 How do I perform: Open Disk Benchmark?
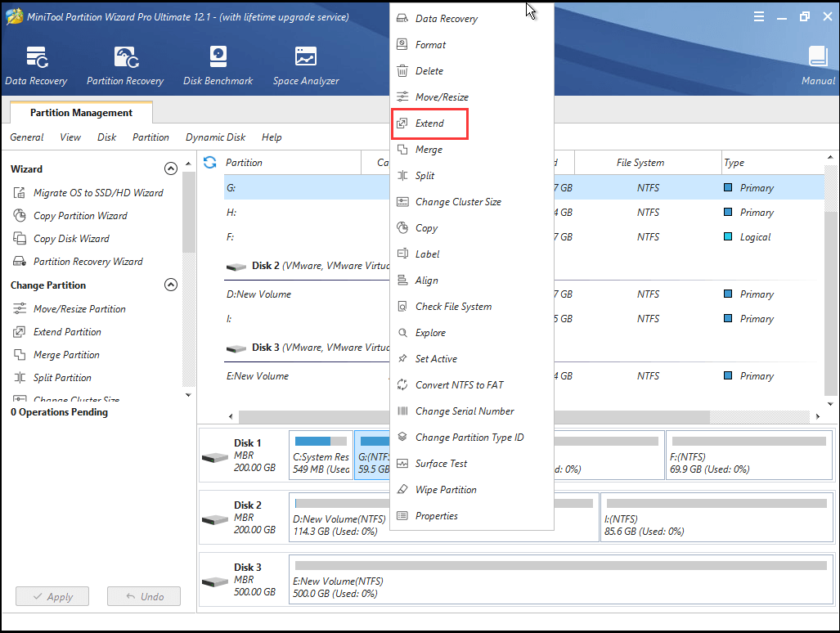218,65
